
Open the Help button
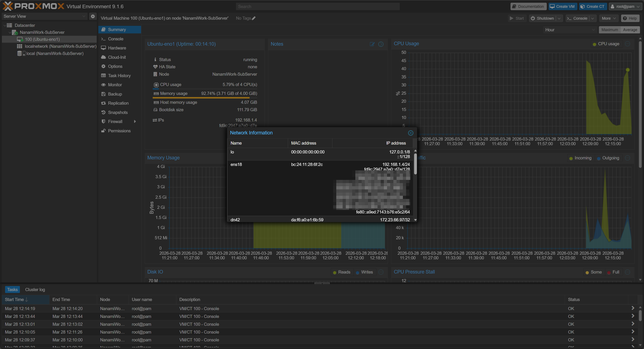point(630,18)
